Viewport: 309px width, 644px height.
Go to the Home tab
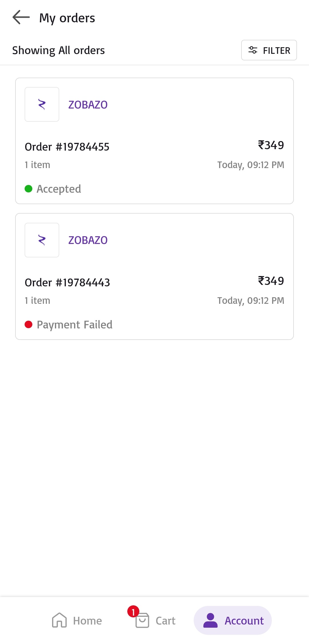click(x=77, y=621)
